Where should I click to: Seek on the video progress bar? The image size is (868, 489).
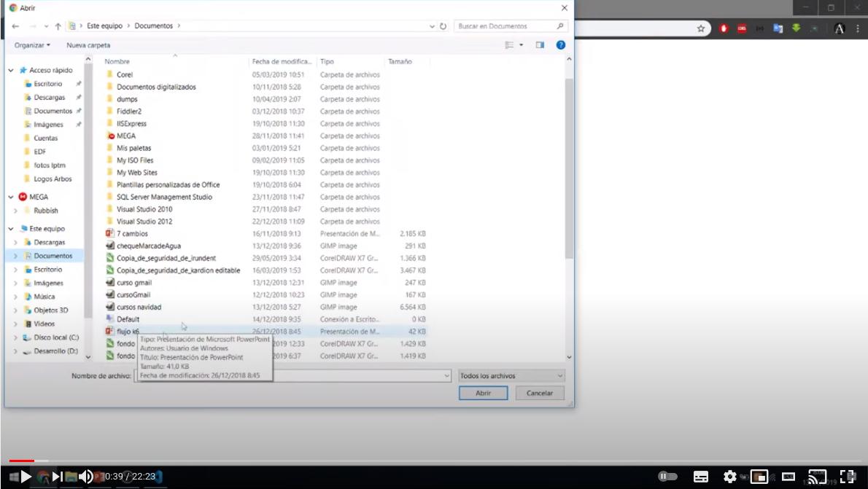[x=434, y=461]
